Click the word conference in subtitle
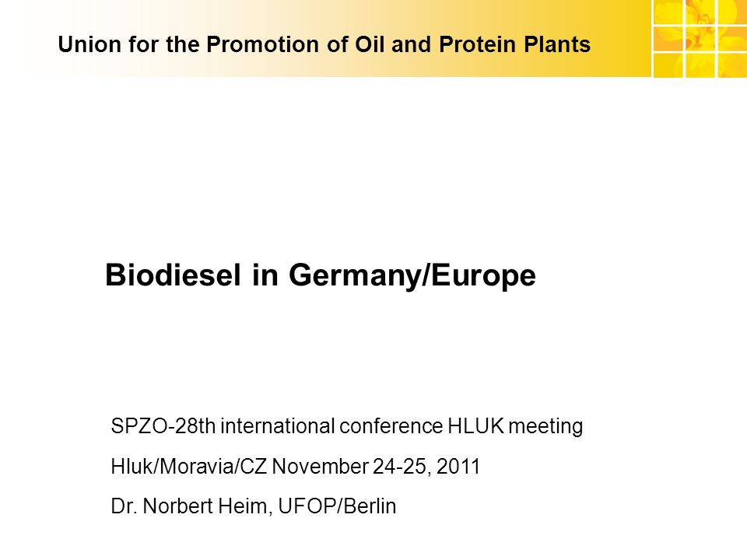Screen dimensions: 747x560 click(391, 426)
